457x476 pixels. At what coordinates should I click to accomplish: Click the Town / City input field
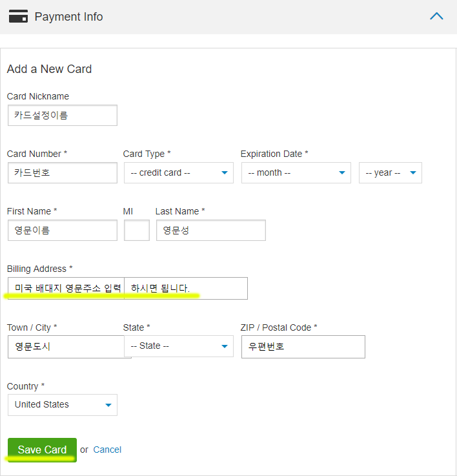66,347
